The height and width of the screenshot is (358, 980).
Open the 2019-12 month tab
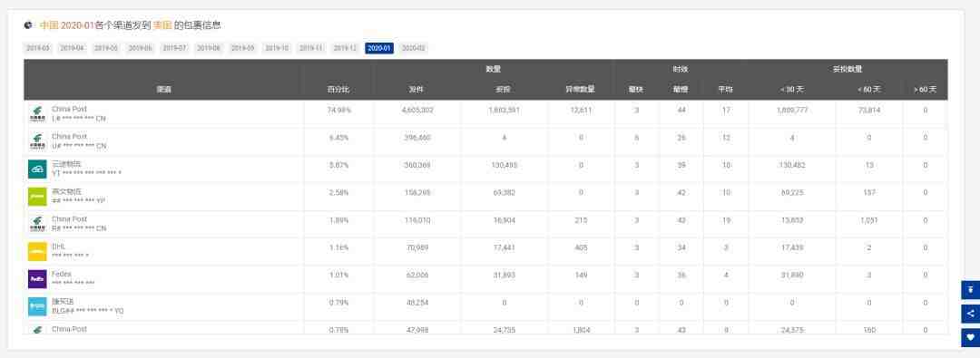point(345,48)
